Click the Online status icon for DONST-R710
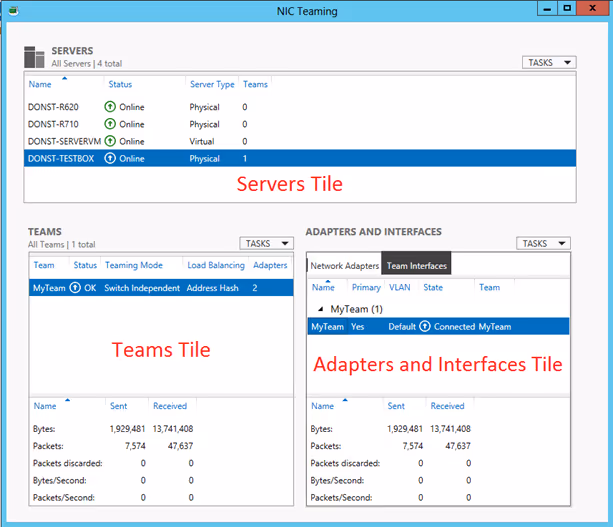Viewport: 613px width, 527px height. pos(110,124)
